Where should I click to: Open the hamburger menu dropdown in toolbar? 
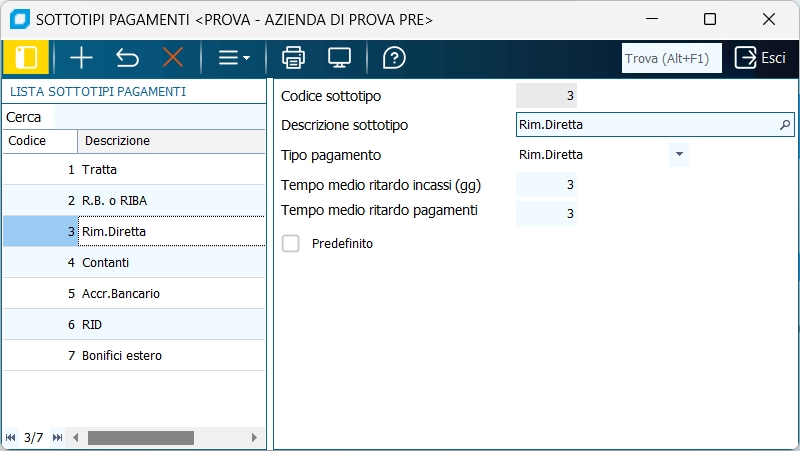pos(234,58)
